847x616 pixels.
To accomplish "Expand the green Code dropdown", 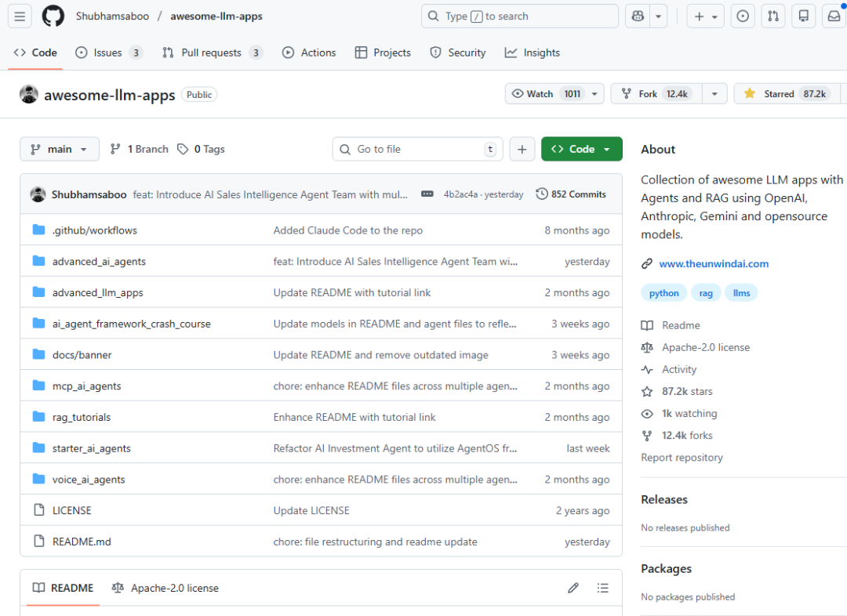I will point(581,149).
